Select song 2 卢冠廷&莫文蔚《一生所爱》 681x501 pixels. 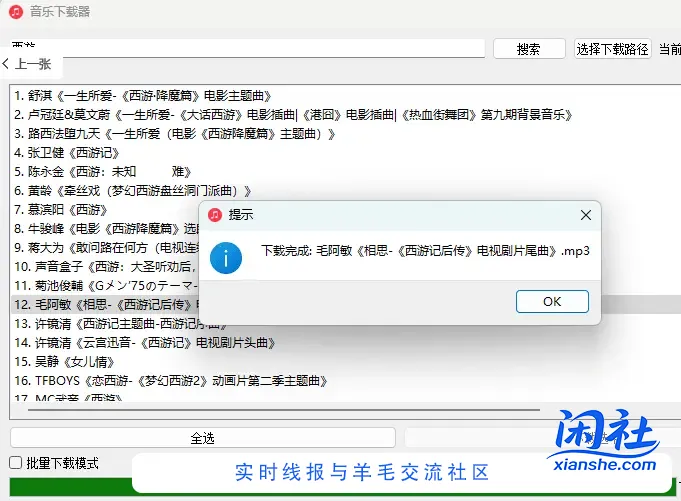pyautogui.click(x=293, y=115)
